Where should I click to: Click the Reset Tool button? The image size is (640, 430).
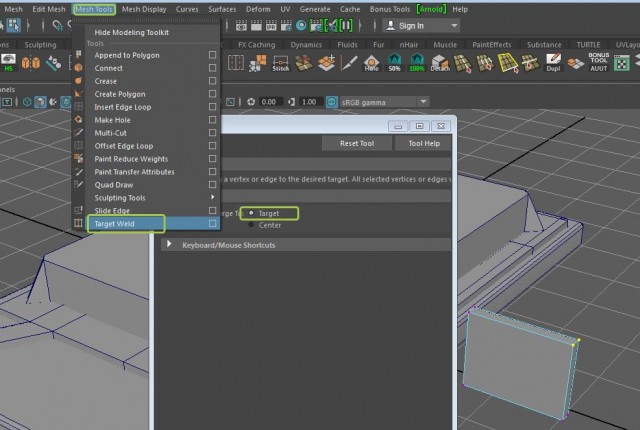pos(357,143)
